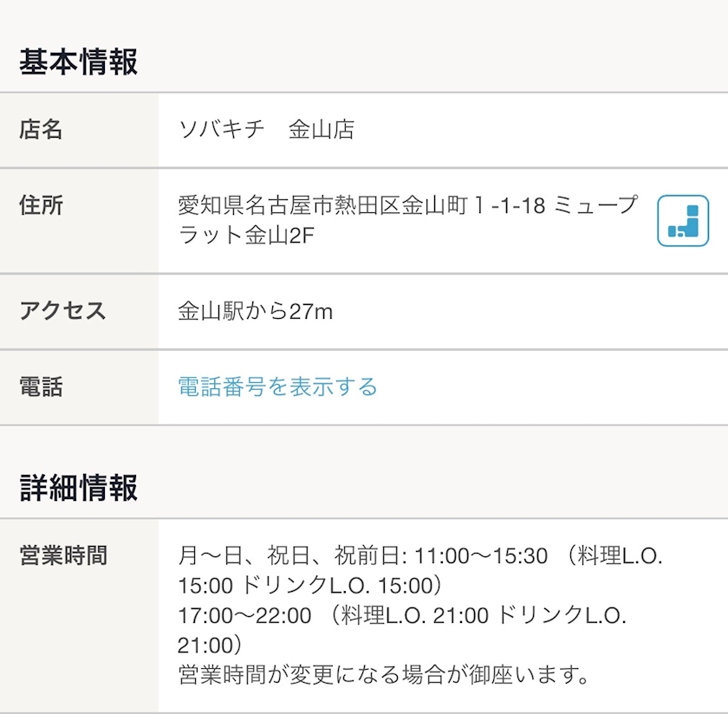Open the map icon beside the address

click(683, 220)
